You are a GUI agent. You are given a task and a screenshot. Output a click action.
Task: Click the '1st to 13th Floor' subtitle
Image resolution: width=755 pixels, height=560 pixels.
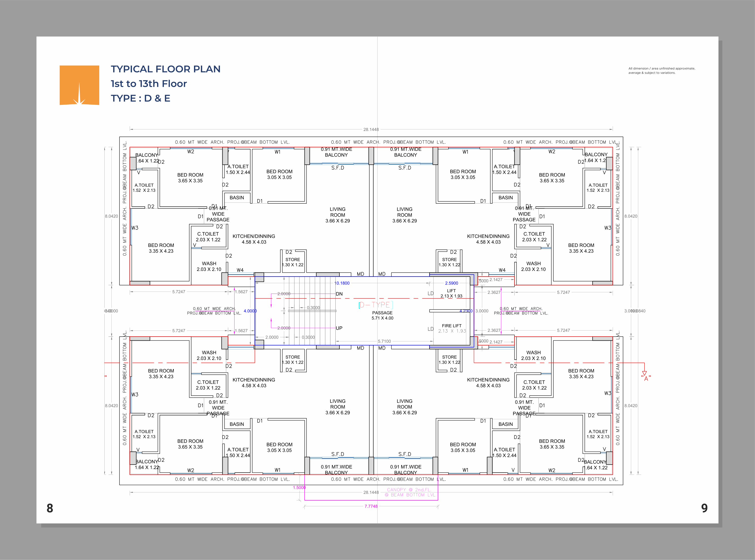click(x=149, y=84)
